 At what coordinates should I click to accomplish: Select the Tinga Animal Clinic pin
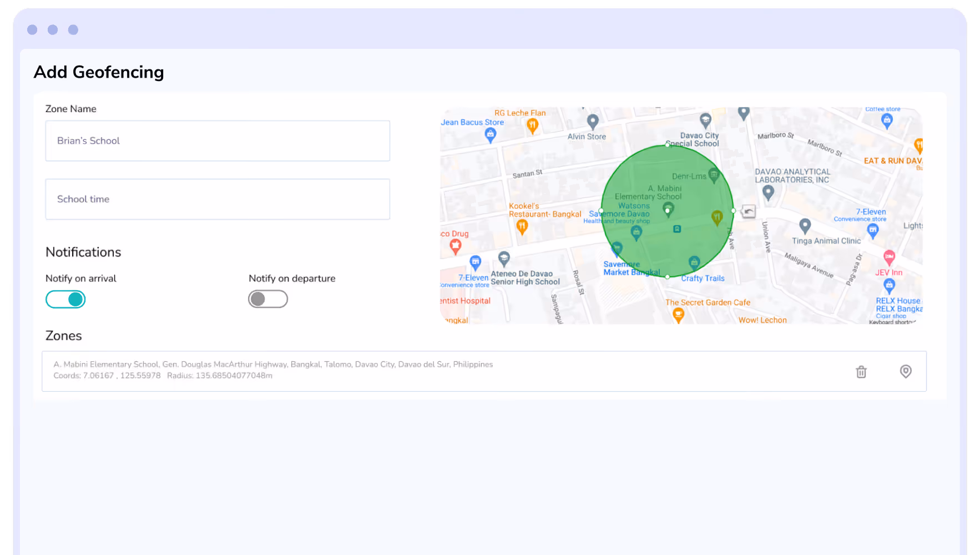(x=805, y=226)
